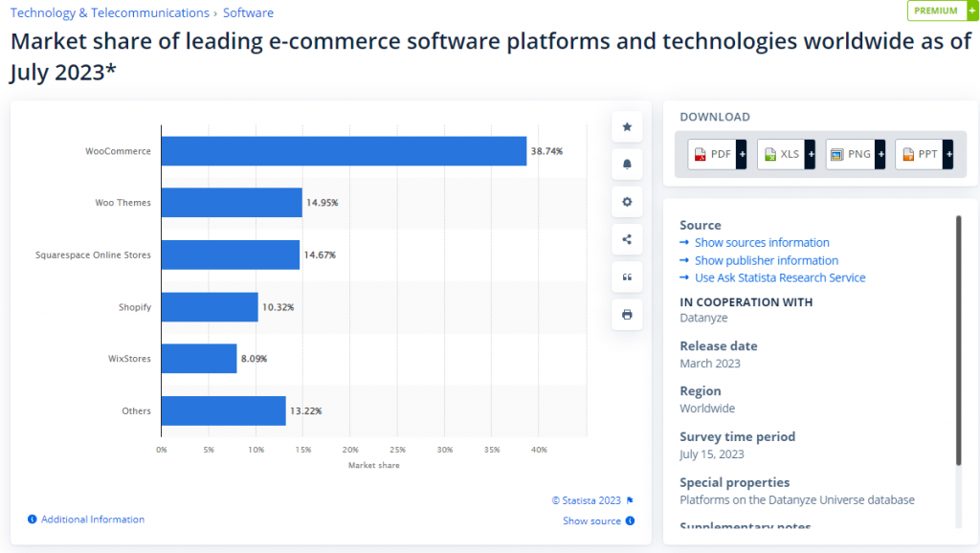
Task: Click the sidebar vertical scrollbar
Action: coord(958,341)
